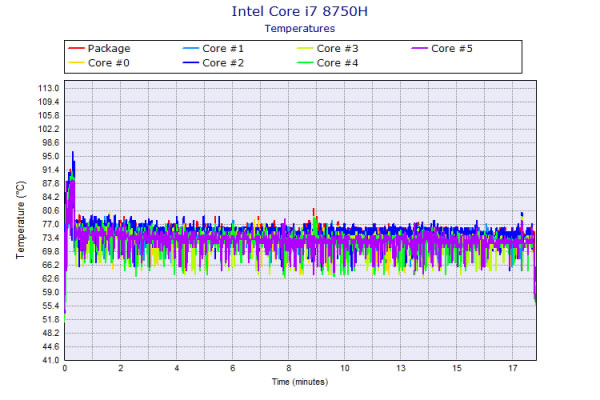
Task: Click the Core #4 legend entry
Action: click(x=328, y=63)
